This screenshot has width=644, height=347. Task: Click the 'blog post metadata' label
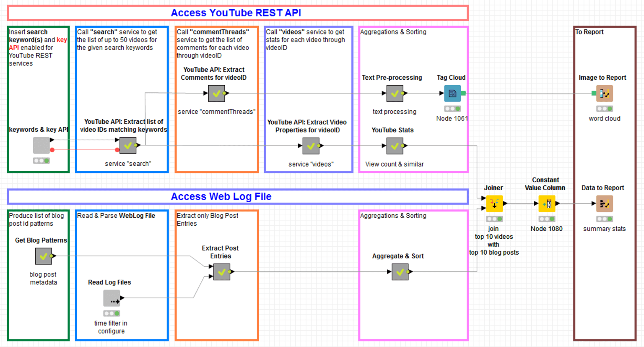pos(43,279)
